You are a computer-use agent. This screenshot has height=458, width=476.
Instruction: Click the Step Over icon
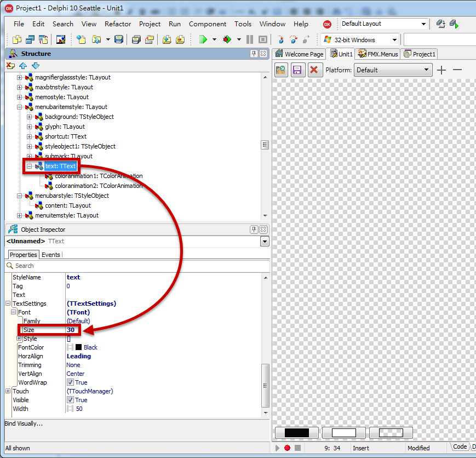tap(294, 39)
